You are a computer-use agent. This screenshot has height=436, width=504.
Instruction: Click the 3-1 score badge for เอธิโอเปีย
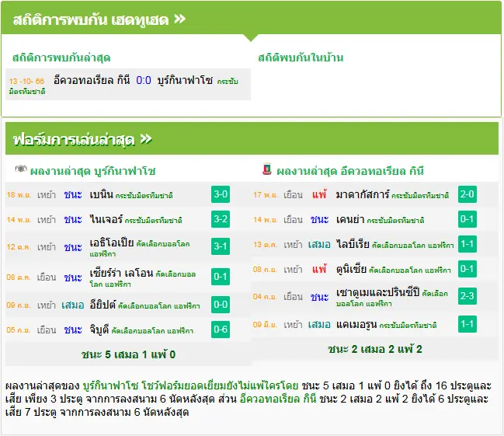pyautogui.click(x=221, y=246)
